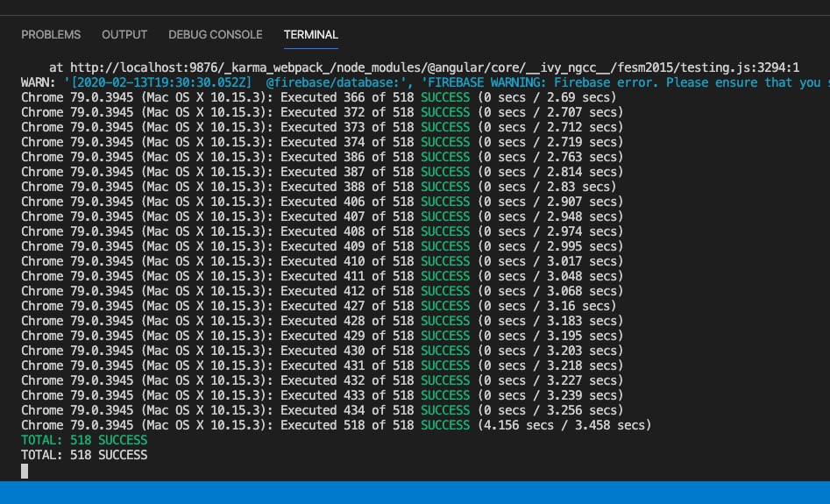The height and width of the screenshot is (504, 830).
Task: Click the '2.83 secs' timing value
Action: tap(578, 187)
